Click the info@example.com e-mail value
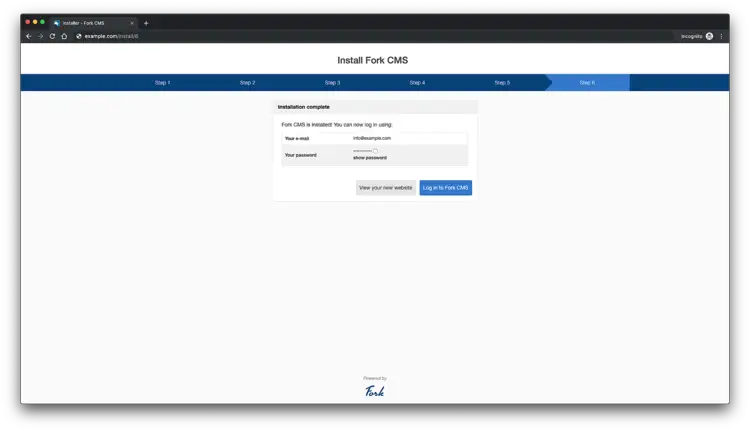 point(372,138)
